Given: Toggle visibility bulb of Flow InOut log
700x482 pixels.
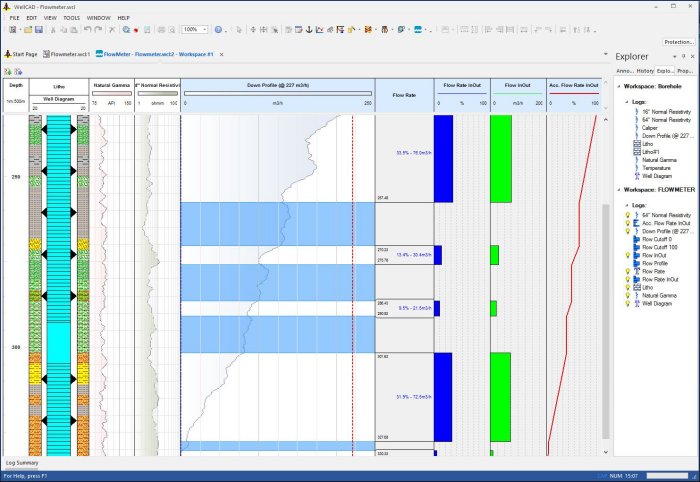Looking at the screenshot, I should [627, 256].
